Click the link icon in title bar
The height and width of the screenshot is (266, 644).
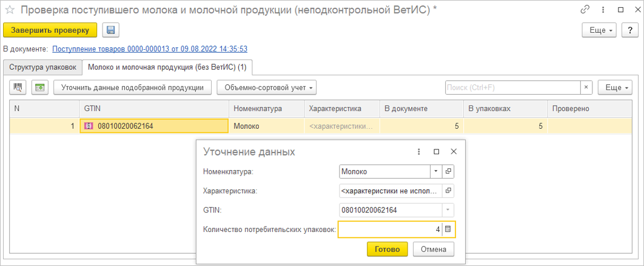pyautogui.click(x=585, y=10)
